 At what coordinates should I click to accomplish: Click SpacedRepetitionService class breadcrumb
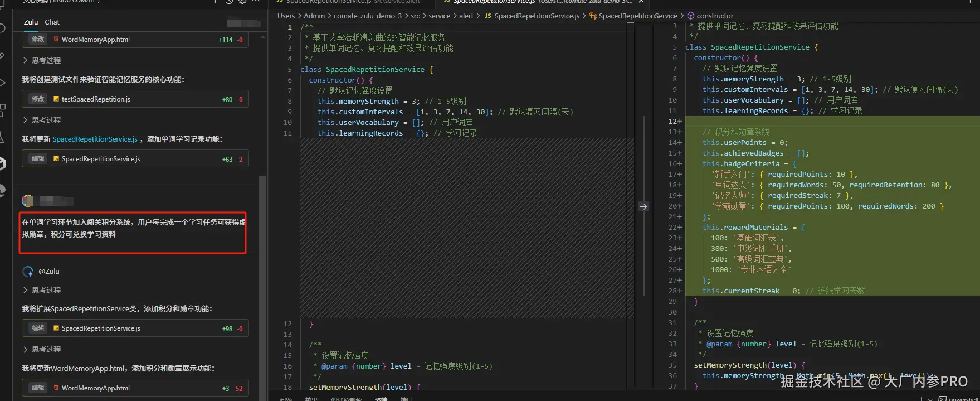pos(633,16)
